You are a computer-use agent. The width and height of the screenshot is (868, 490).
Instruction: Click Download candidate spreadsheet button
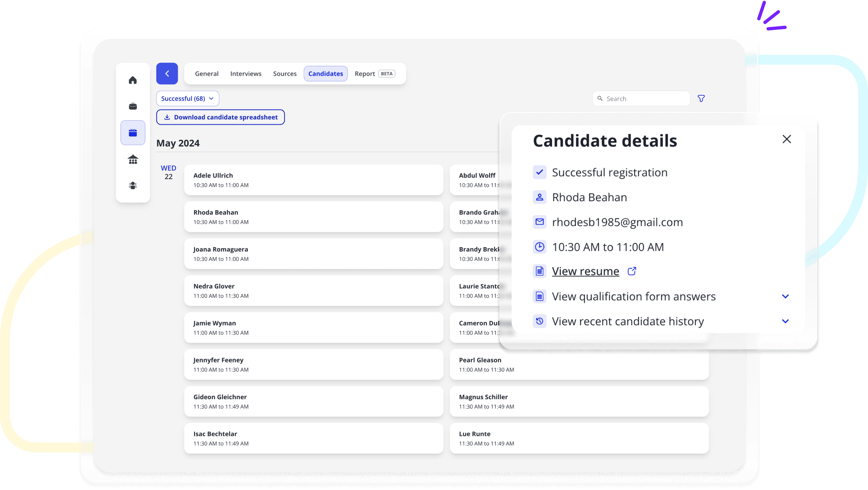tap(220, 117)
